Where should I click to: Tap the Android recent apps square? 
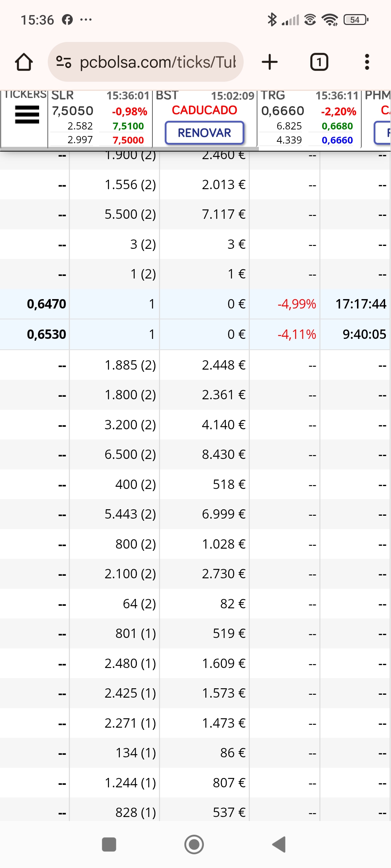point(109,844)
